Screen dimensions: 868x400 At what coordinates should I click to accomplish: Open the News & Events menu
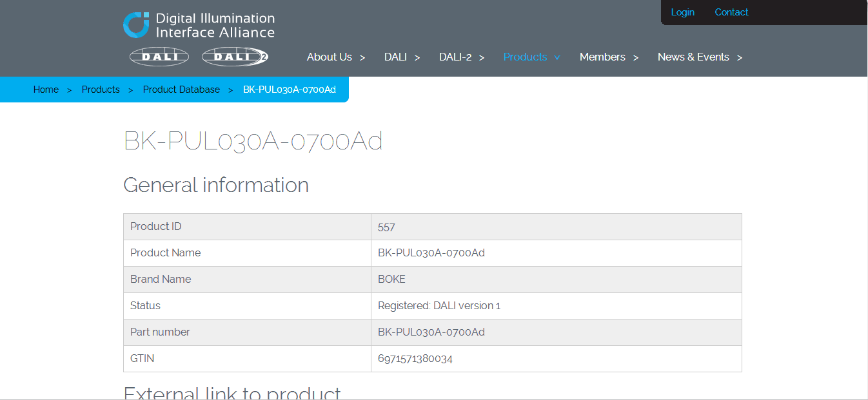(693, 57)
